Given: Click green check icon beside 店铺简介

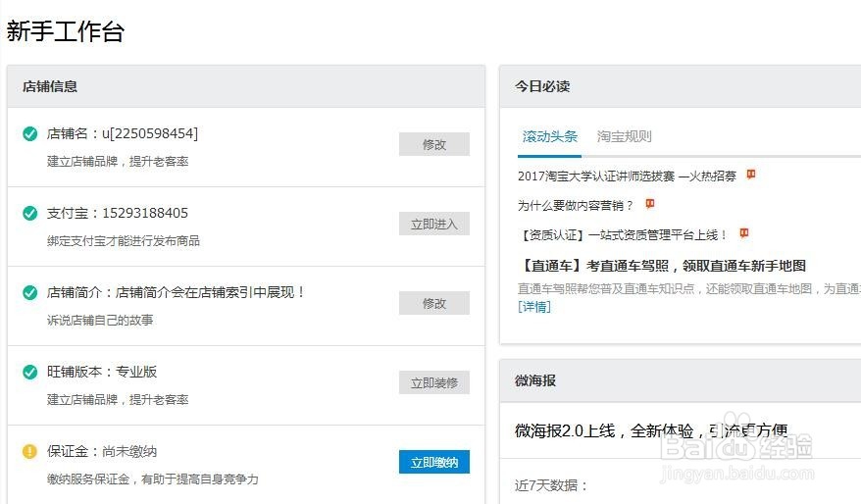Looking at the screenshot, I should point(30,292).
